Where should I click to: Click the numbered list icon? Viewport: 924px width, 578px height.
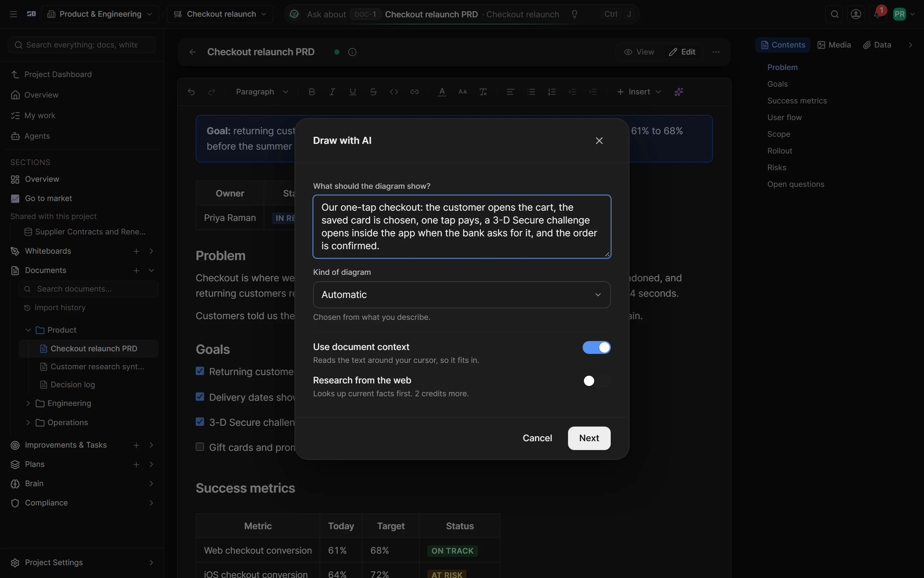click(552, 92)
